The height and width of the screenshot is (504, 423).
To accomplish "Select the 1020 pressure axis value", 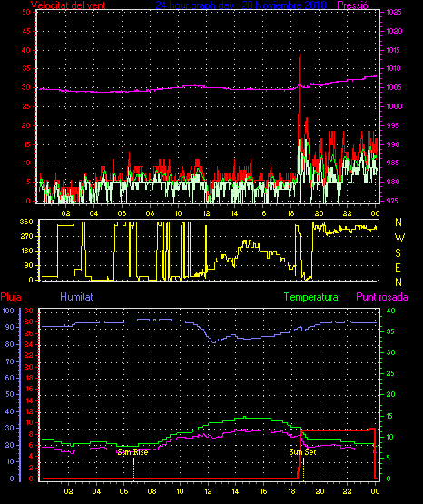I will click(x=394, y=31).
